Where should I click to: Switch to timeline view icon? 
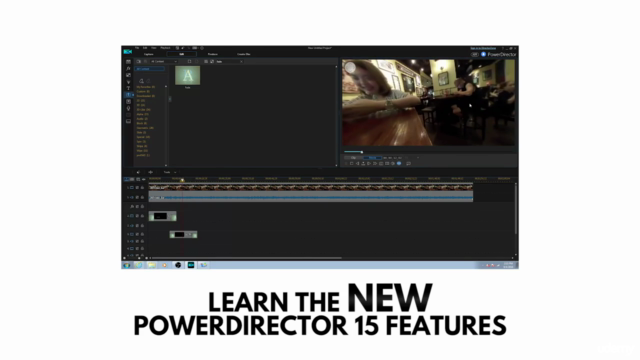tap(127, 179)
